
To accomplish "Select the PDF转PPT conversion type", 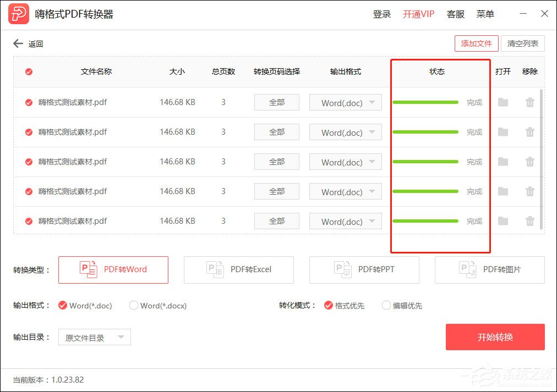I will pos(364,270).
